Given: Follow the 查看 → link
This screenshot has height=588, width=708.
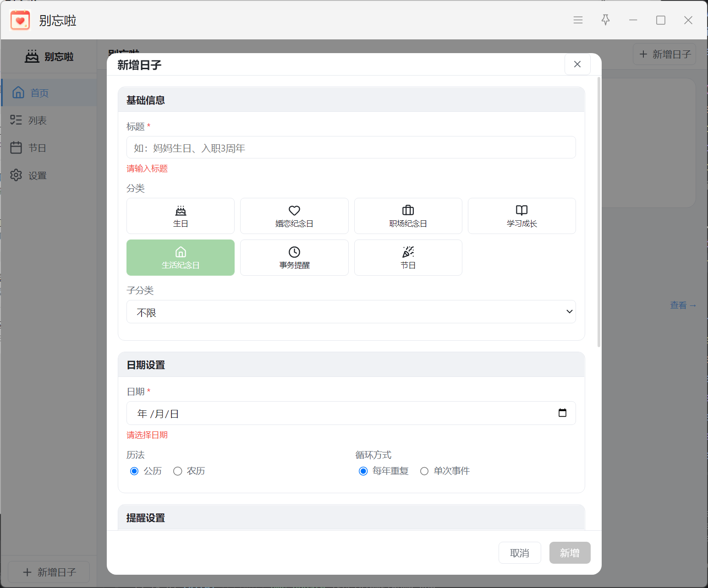Looking at the screenshot, I should (x=683, y=305).
